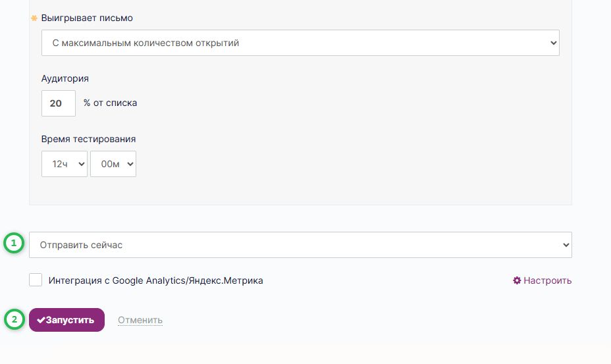The image size is (611, 364).
Task: Click the % от списка text
Action: (111, 103)
